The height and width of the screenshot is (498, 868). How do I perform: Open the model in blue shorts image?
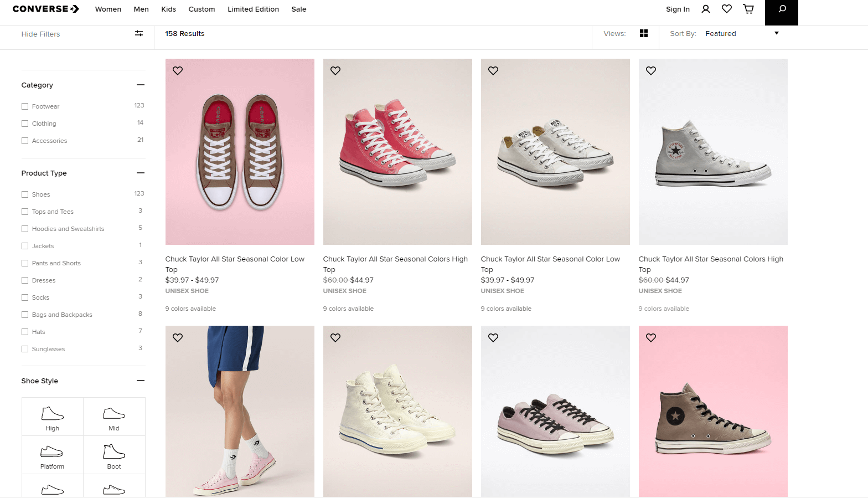click(x=240, y=411)
